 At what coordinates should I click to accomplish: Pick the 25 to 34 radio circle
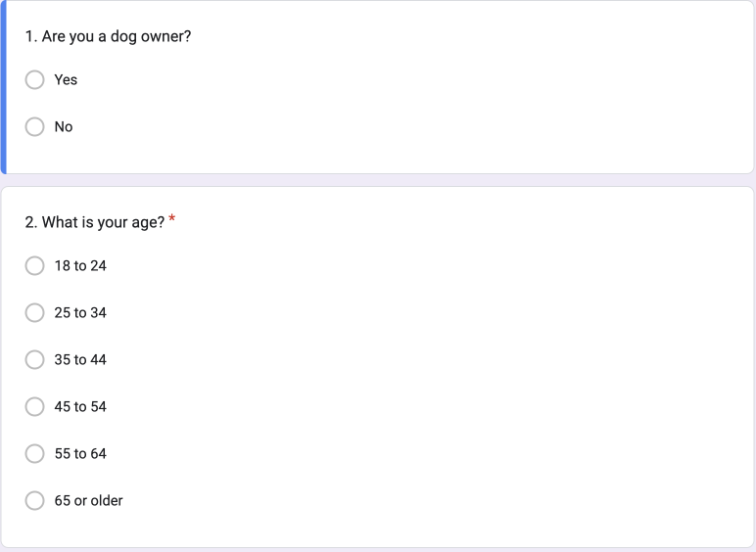pos(35,313)
